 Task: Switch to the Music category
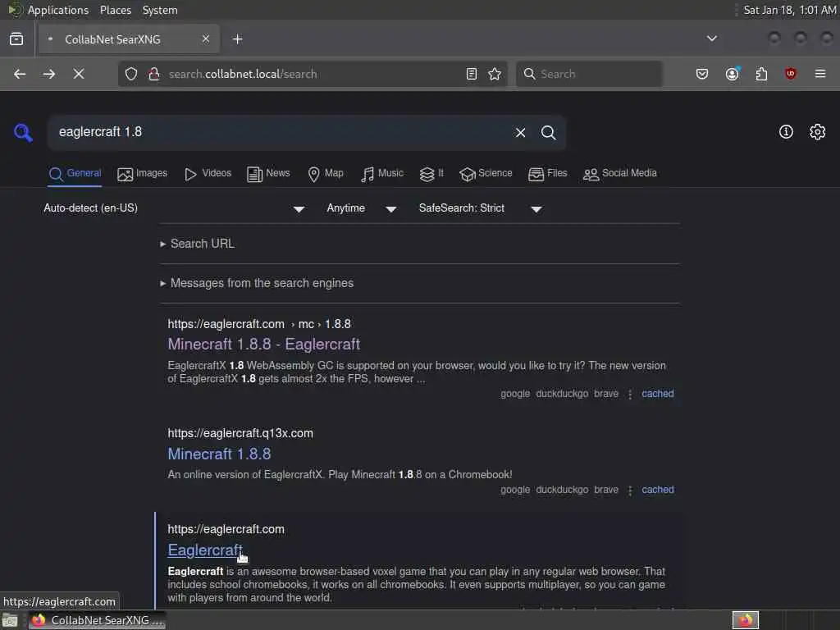[382, 174]
